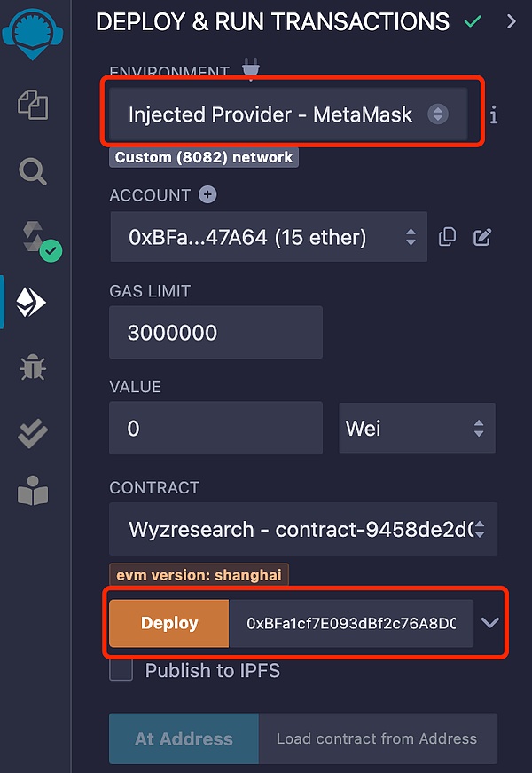Open the Search in files icon

[x=33, y=171]
